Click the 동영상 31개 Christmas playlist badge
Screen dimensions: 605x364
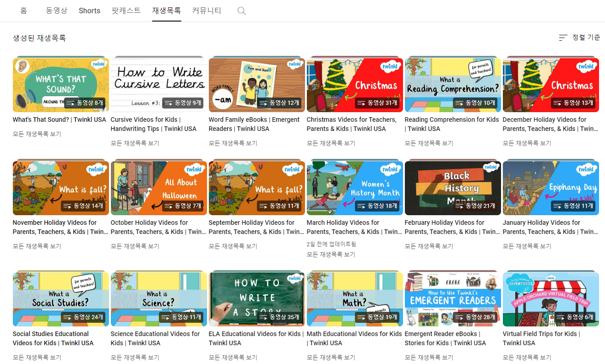point(377,103)
